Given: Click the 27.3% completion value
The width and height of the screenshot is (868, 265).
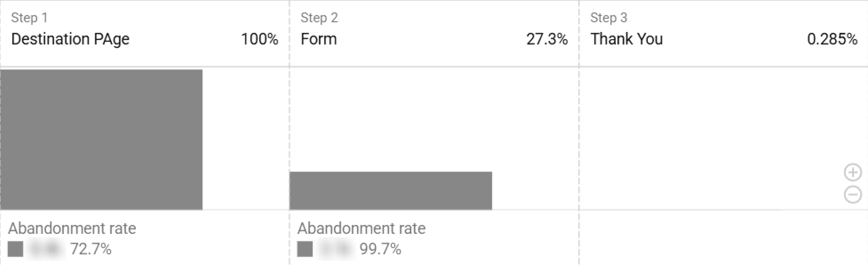Looking at the screenshot, I should 547,39.
